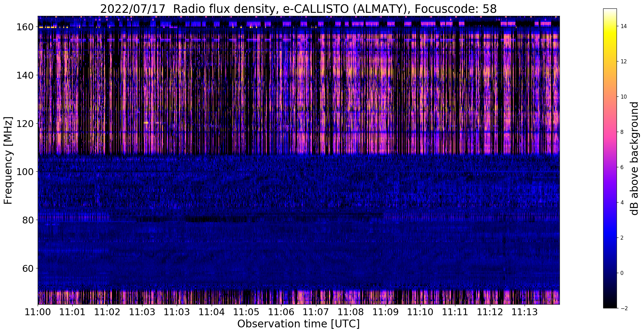644x333 pixels.
Task: Pick the colorbar tick label 10
Action: click(x=624, y=97)
